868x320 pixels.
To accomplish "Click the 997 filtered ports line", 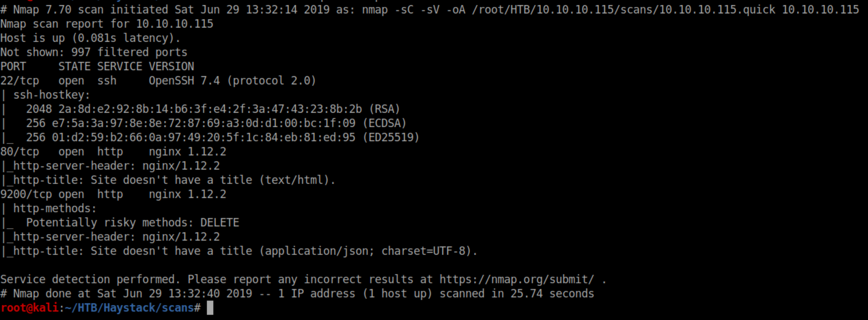I will click(x=94, y=52).
